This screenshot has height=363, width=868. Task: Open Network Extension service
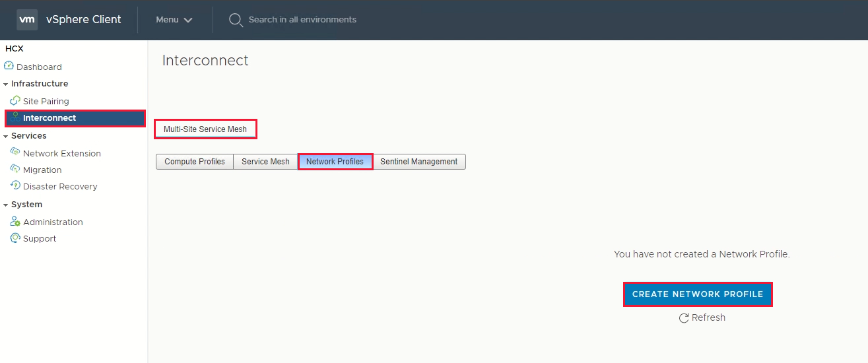[62, 153]
